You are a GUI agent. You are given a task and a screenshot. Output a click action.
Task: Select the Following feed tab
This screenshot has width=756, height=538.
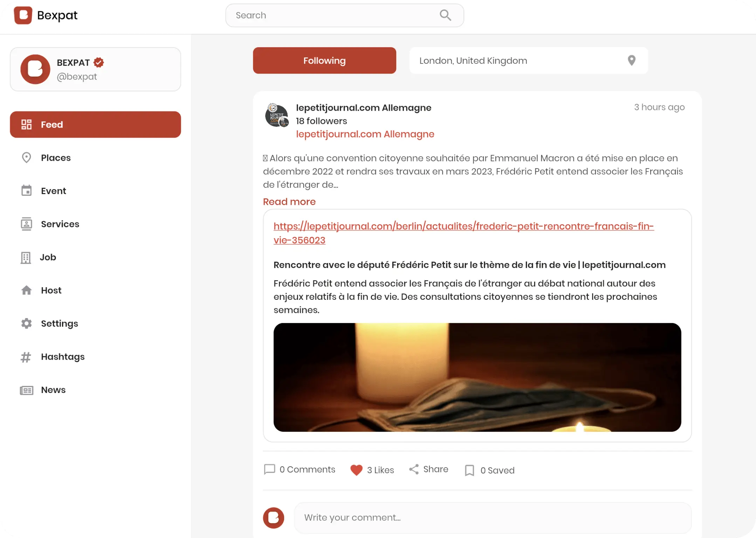(324, 61)
